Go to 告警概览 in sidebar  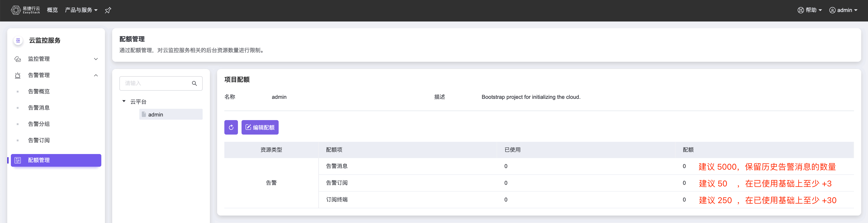pos(39,92)
